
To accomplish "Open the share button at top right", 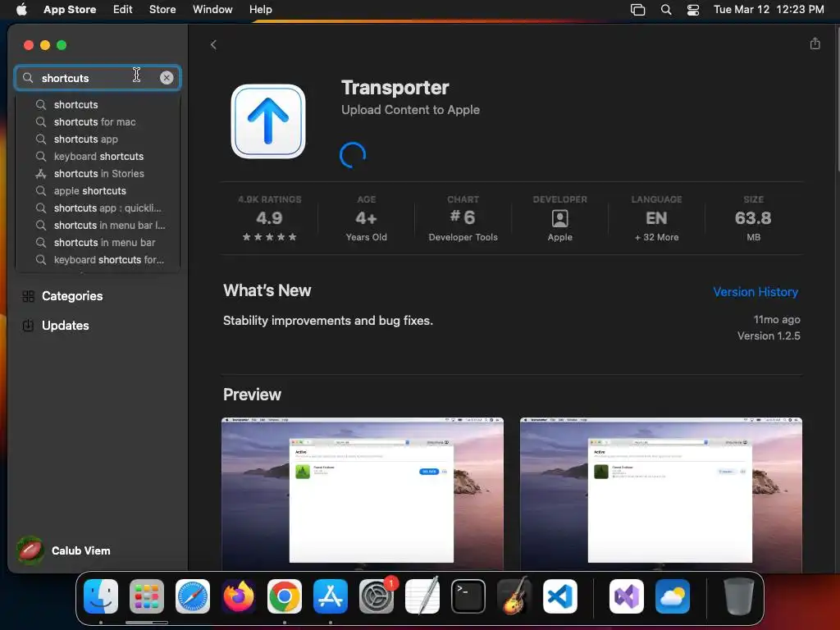I will (815, 43).
